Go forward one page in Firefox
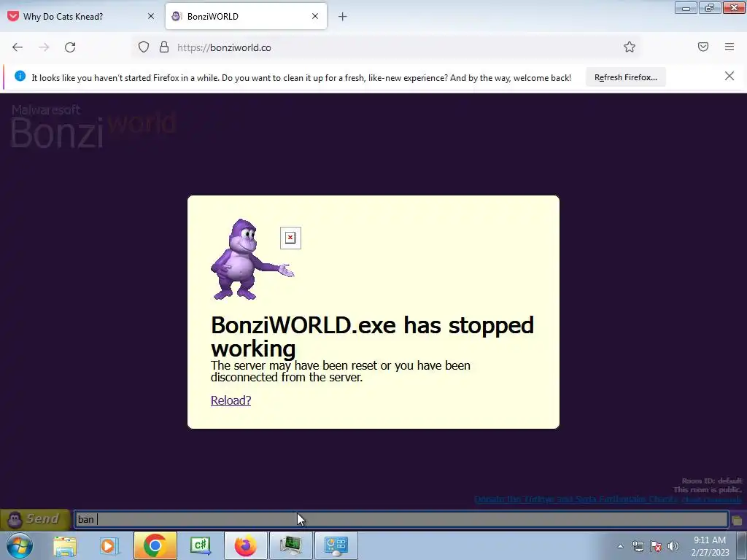Screen dimensions: 747x560 click(44, 47)
